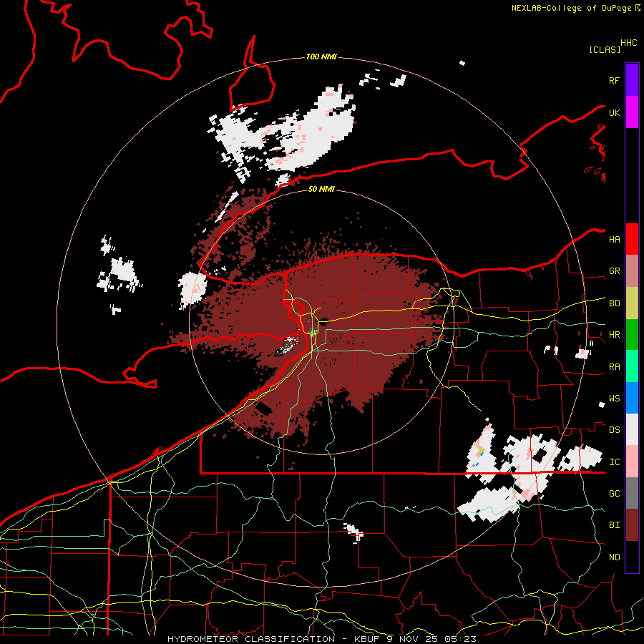Click the HA red legend color

[x=632, y=239]
